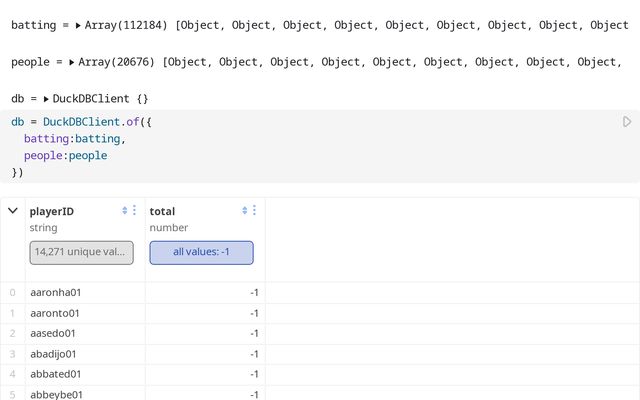
Task: Click the total column header
Action: click(164, 211)
